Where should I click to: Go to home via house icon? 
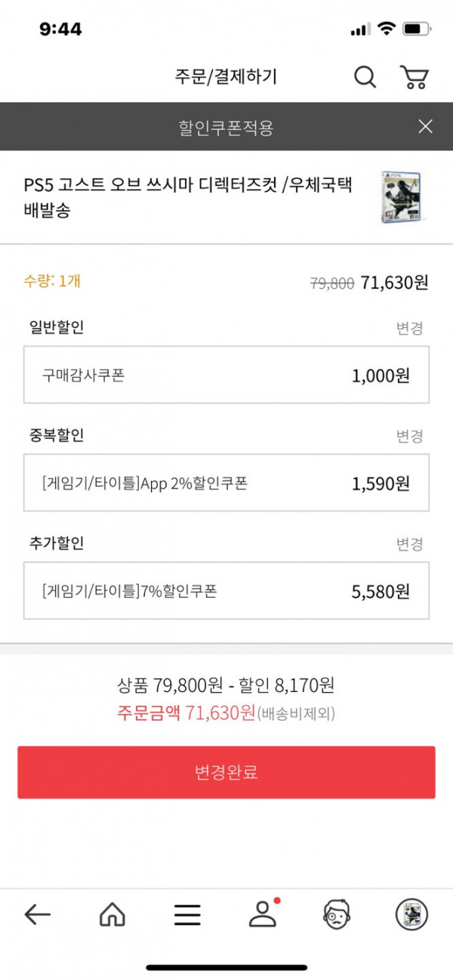[112, 915]
